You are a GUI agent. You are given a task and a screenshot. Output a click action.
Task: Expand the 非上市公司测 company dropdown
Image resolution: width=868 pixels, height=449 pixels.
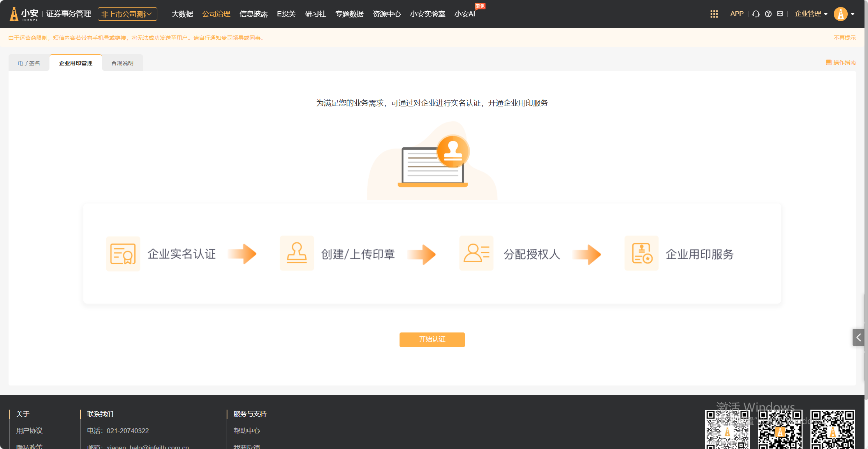point(127,14)
